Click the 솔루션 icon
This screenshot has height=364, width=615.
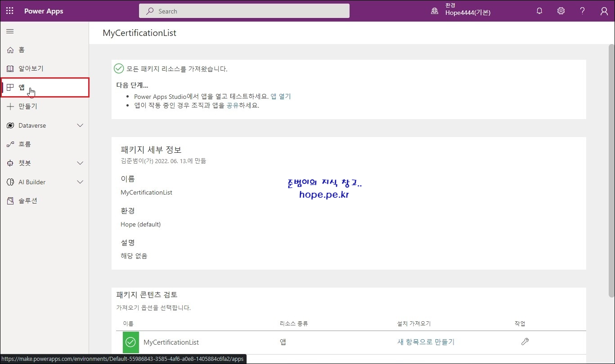pos(10,201)
